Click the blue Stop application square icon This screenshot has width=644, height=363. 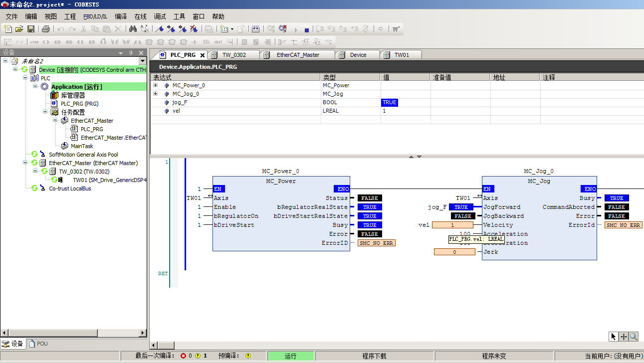(307, 29)
